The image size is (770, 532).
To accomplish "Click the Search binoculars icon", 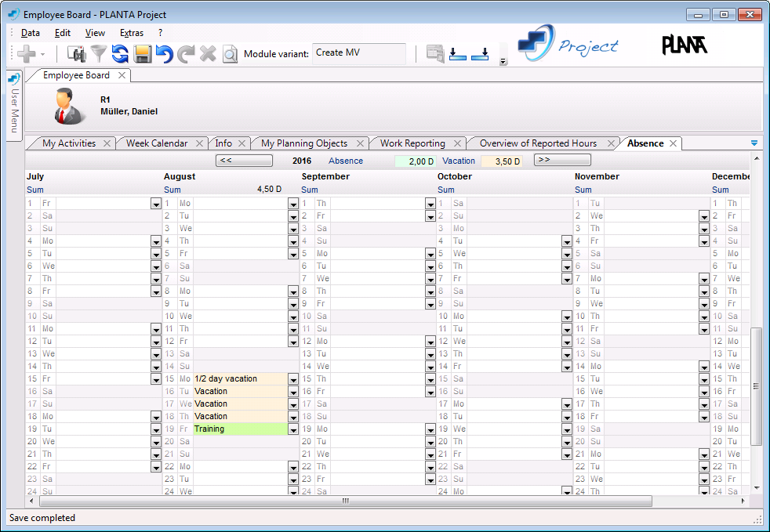I will 76,53.
